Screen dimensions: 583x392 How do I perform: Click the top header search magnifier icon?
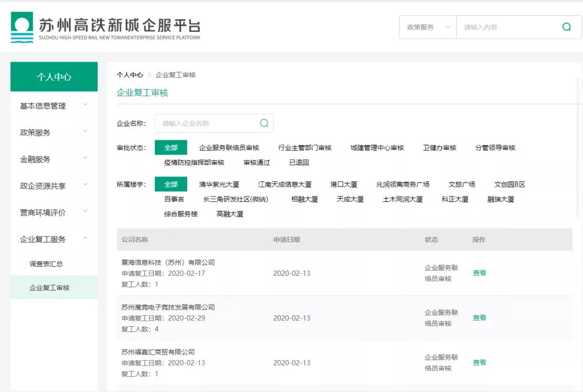click(566, 27)
